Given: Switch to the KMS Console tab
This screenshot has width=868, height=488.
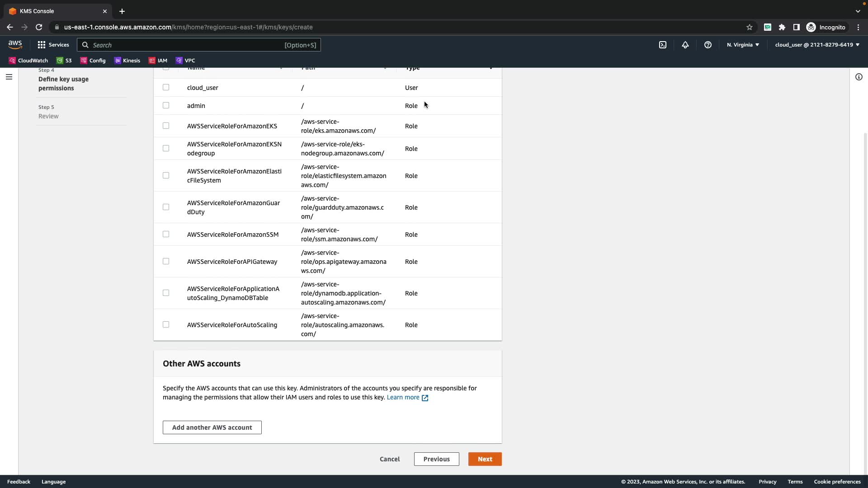Looking at the screenshot, I should (x=54, y=11).
